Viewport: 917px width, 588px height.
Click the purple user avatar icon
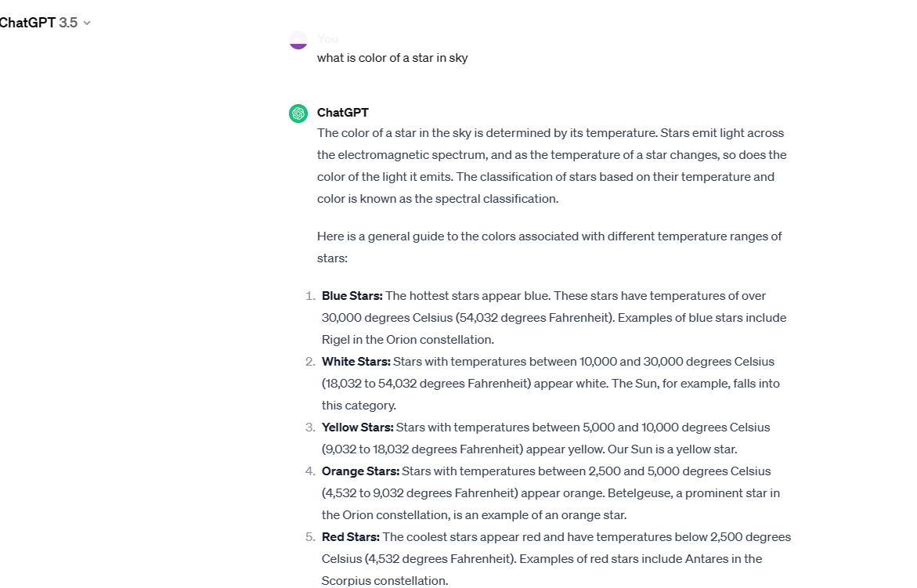pyautogui.click(x=298, y=40)
